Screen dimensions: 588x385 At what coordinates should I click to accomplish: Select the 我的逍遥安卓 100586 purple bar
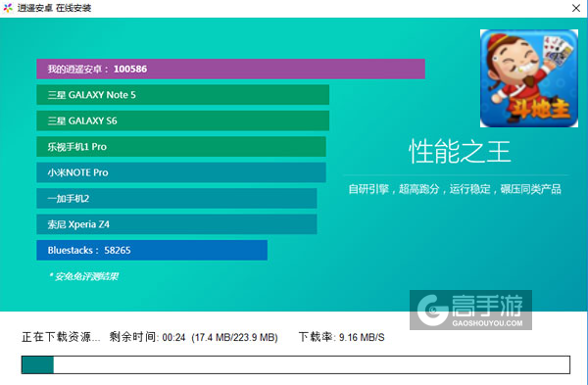point(230,69)
